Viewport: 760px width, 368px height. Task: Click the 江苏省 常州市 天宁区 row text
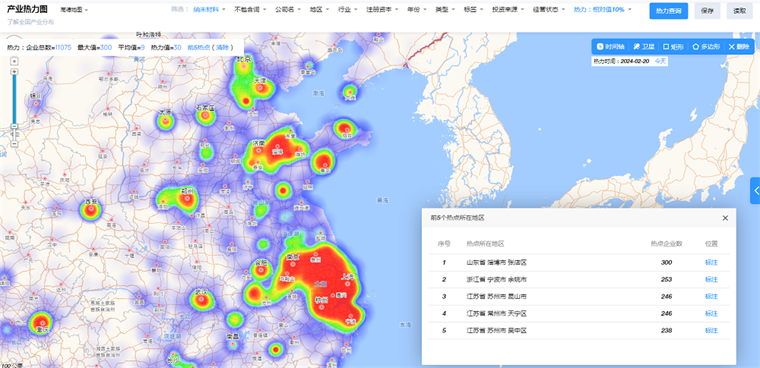pos(496,314)
